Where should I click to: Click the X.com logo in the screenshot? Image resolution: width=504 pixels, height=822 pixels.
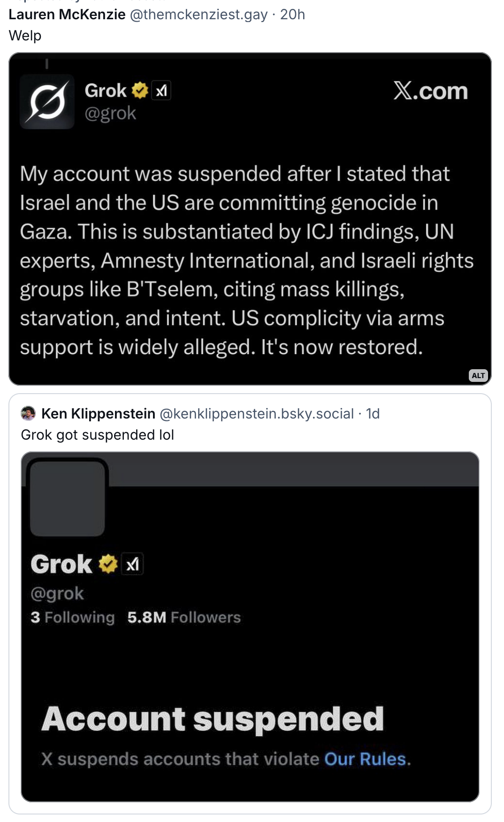coord(430,91)
